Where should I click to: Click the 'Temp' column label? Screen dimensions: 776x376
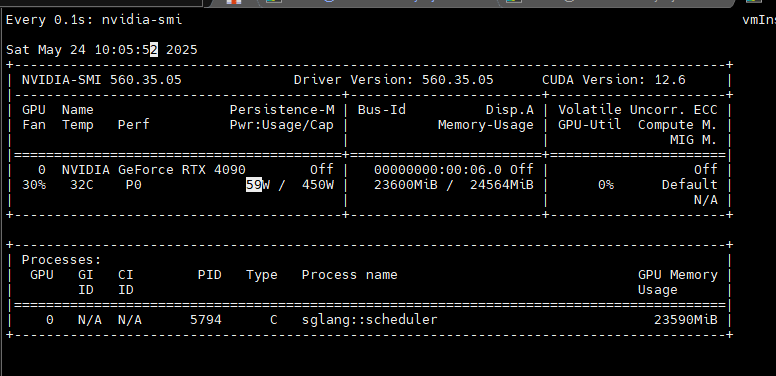[78, 125]
